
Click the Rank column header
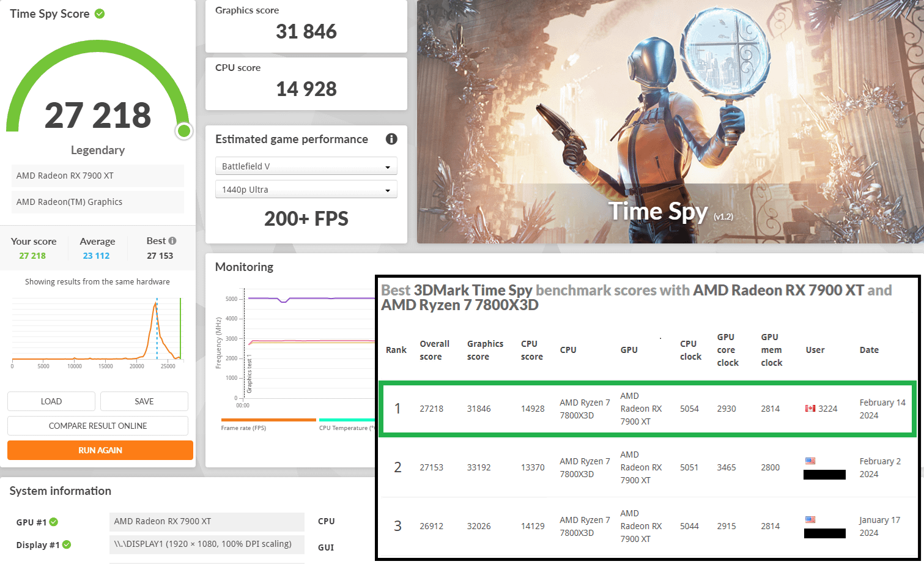click(x=396, y=350)
